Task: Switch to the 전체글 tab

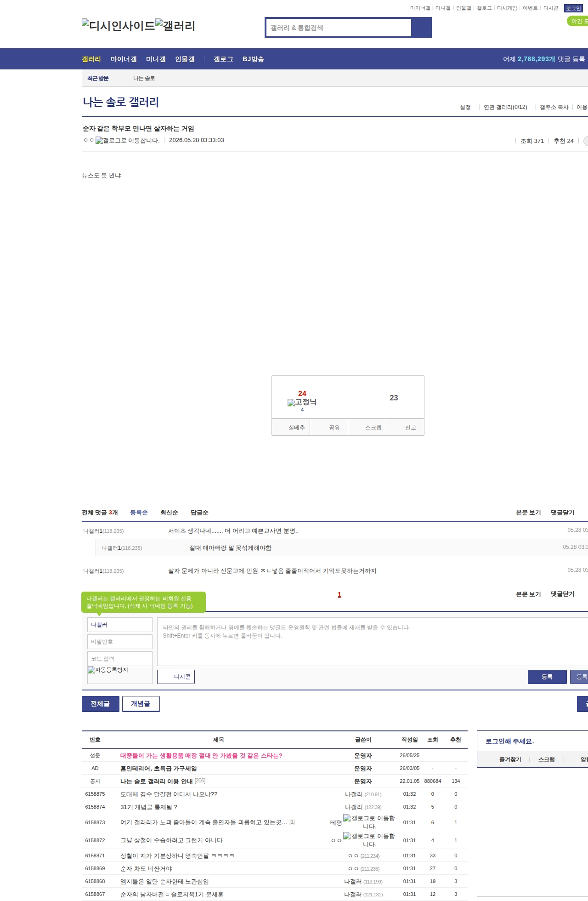Action: coord(100,704)
